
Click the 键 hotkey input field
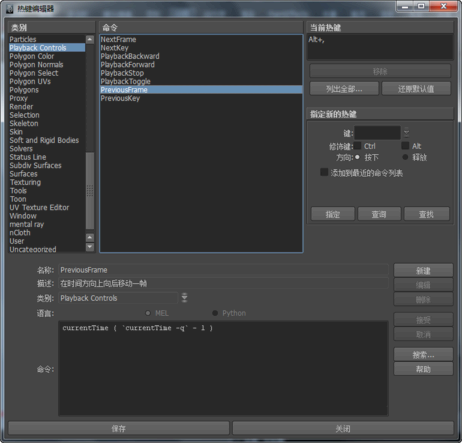point(377,133)
